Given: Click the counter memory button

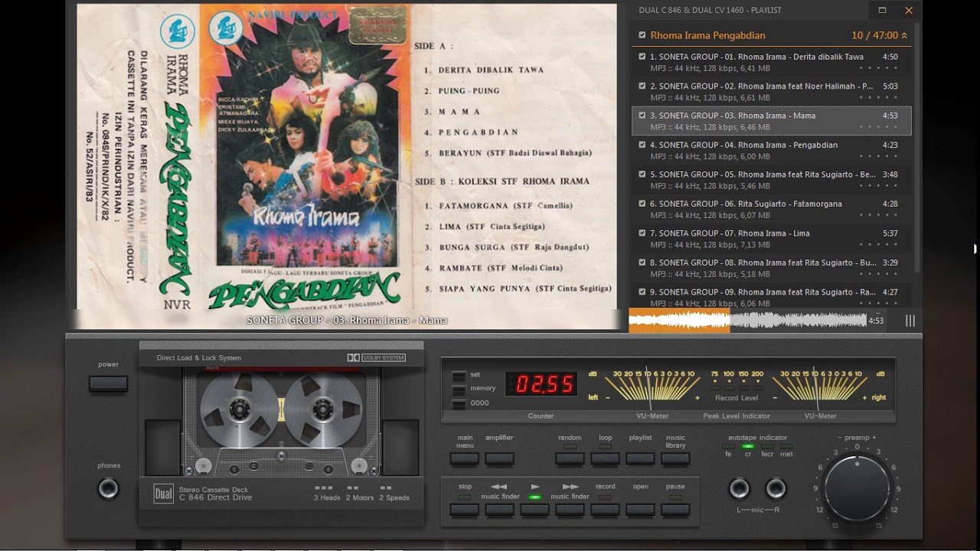Looking at the screenshot, I should [x=459, y=389].
